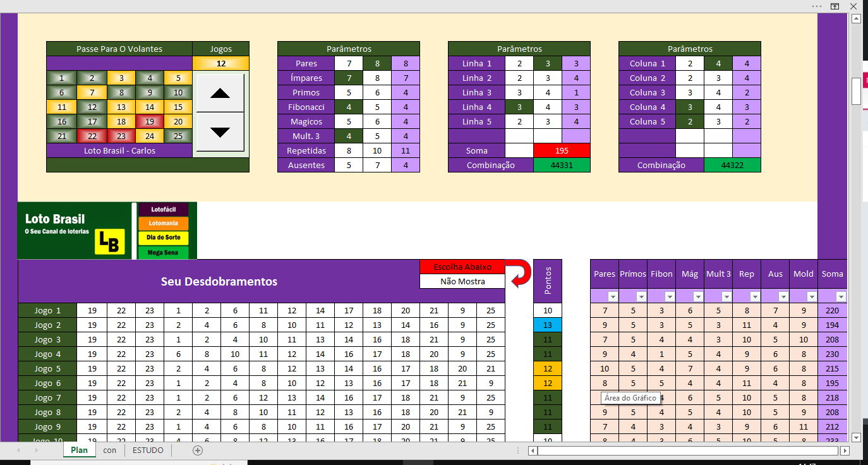Select the Não Mostra choice cell
Screen dimensions: 868x465
point(462,281)
